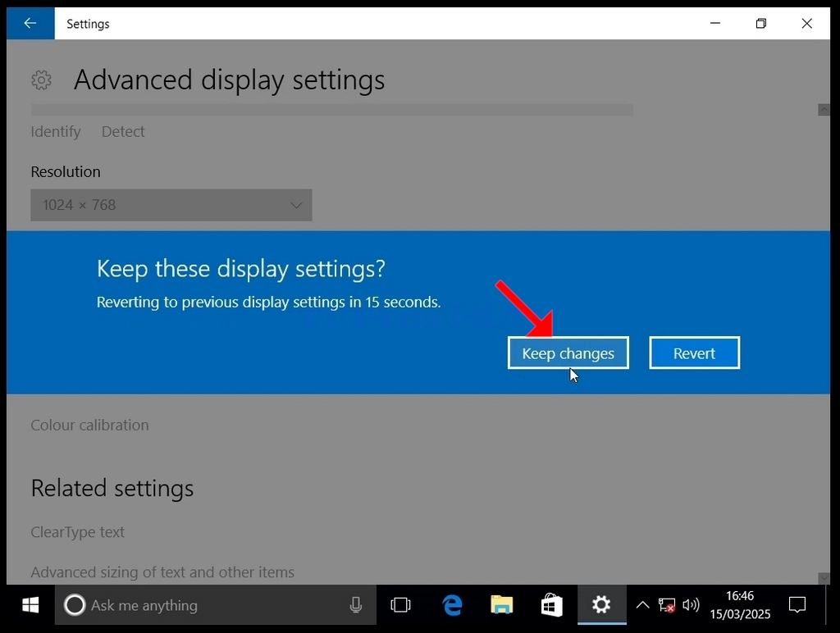Click the Revert button
Screen dimensions: 840x633
694,353
